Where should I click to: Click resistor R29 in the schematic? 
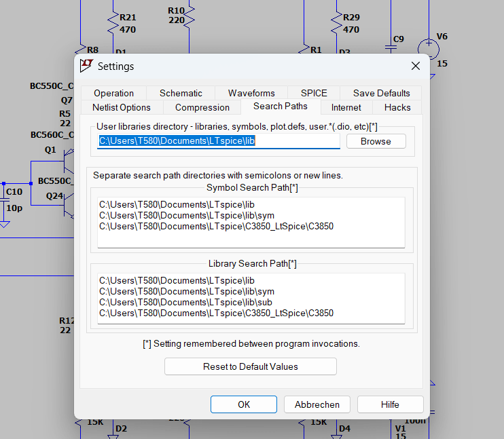tap(336, 22)
